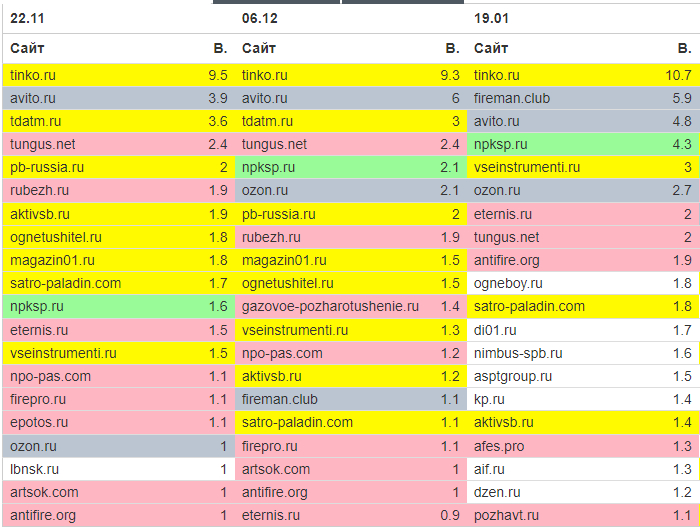Select satro-paladin.com in the 19.01 column
The width and height of the screenshot is (700, 527).
529,306
